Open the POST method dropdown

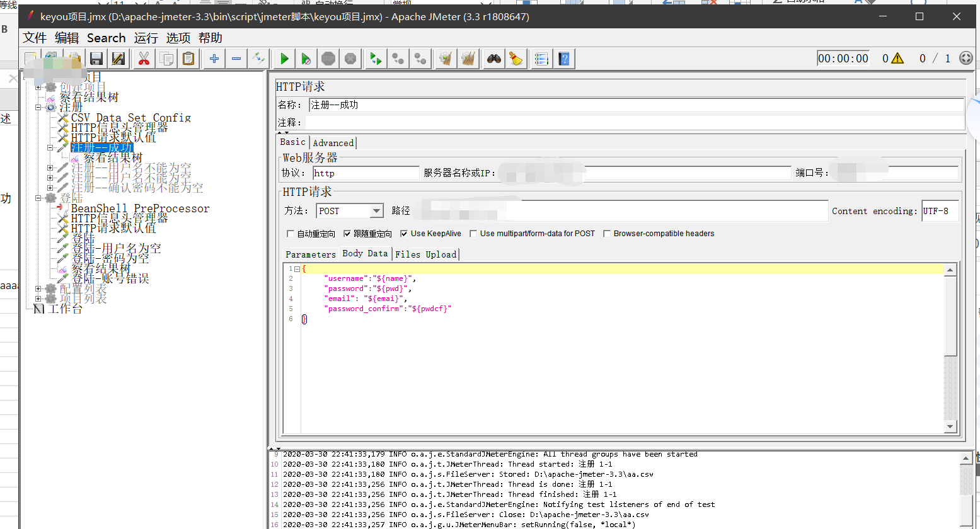click(x=376, y=211)
